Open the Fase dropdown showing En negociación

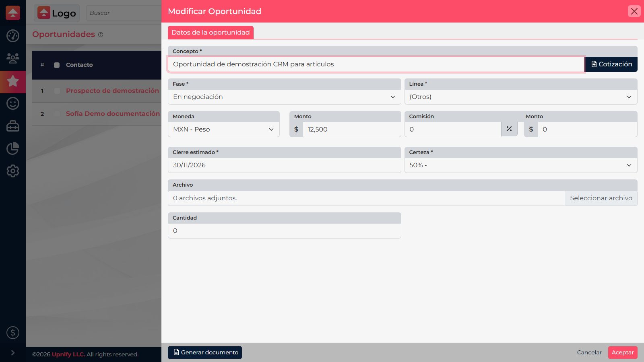click(x=284, y=97)
